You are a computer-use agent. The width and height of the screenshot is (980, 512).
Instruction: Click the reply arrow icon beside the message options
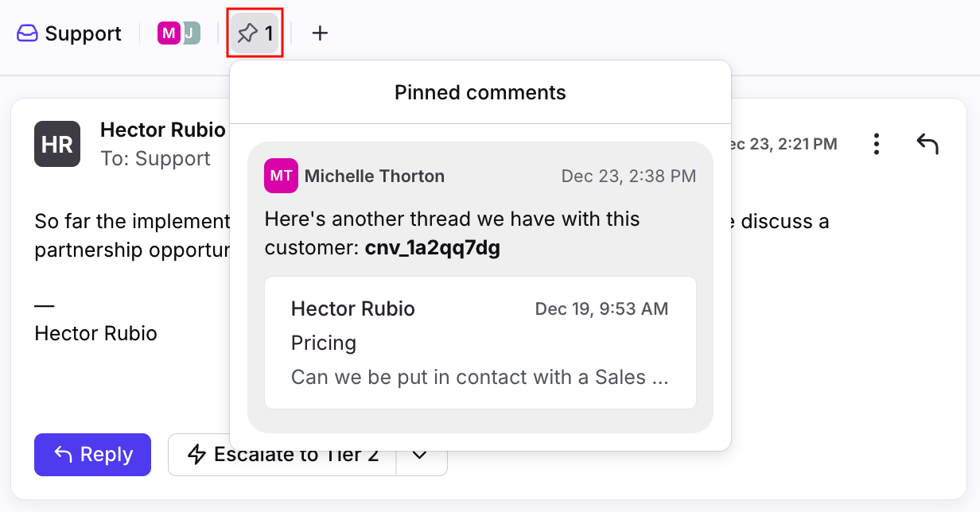pos(927,144)
